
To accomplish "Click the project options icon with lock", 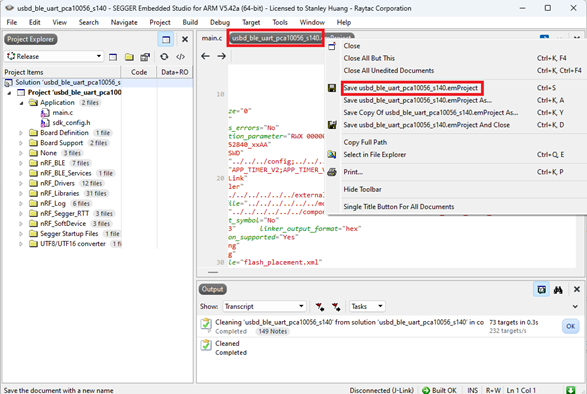I will click(145, 57).
